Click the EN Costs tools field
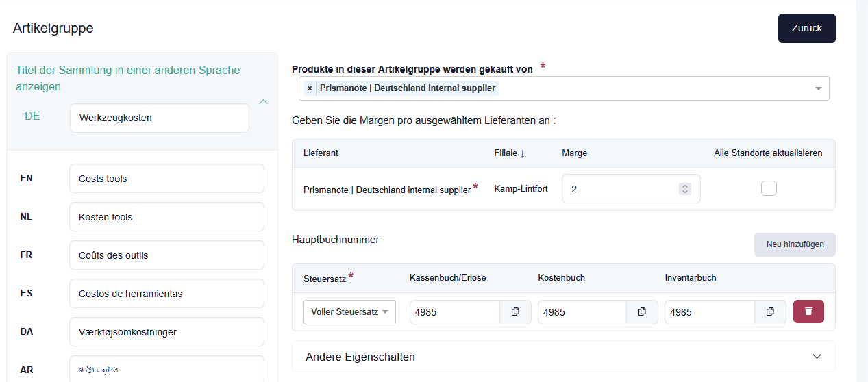The image size is (868, 382). pyautogui.click(x=166, y=179)
